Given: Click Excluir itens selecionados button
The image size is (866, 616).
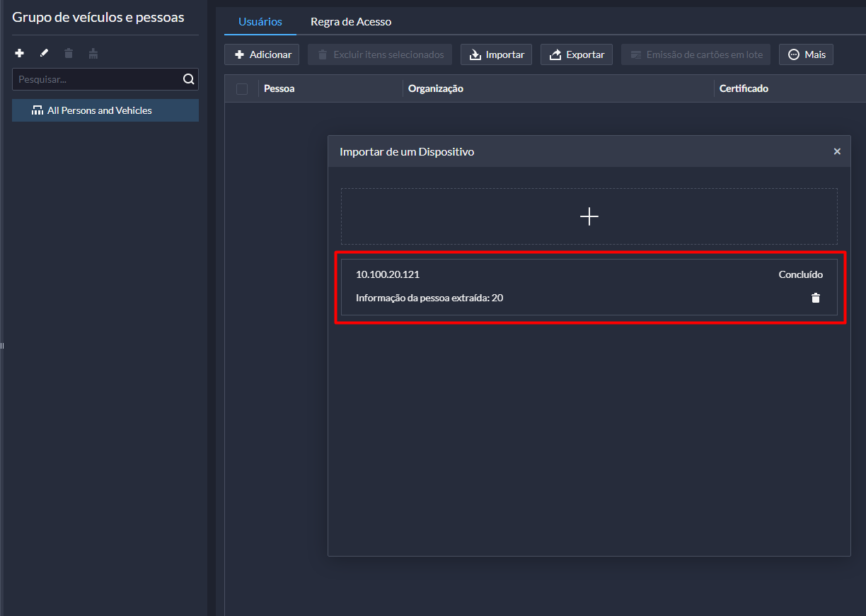Looking at the screenshot, I should point(379,54).
